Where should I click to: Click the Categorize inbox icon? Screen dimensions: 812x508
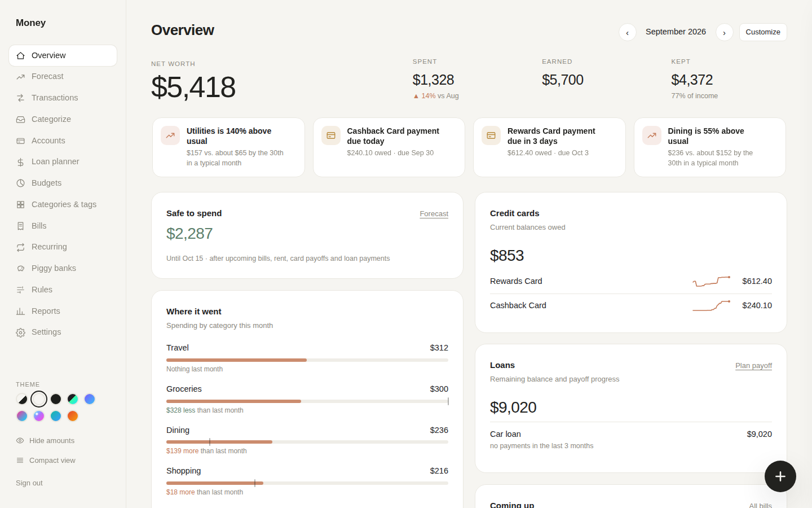coord(21,120)
